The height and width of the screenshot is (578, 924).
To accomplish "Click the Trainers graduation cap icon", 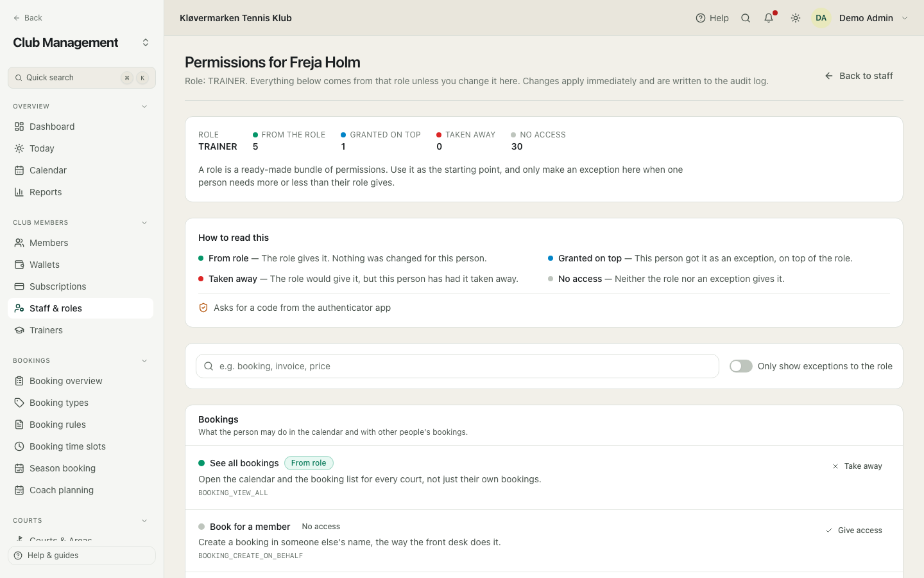I will pos(19,330).
